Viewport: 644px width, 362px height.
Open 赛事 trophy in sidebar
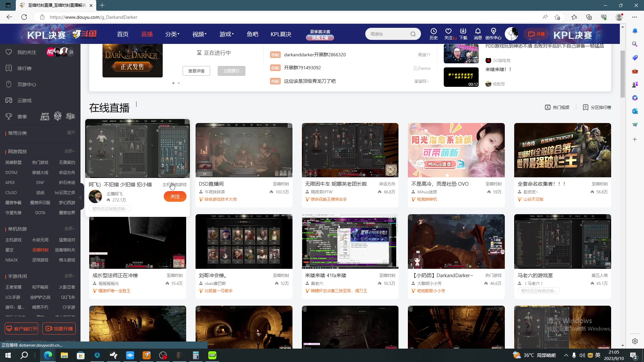[22, 117]
